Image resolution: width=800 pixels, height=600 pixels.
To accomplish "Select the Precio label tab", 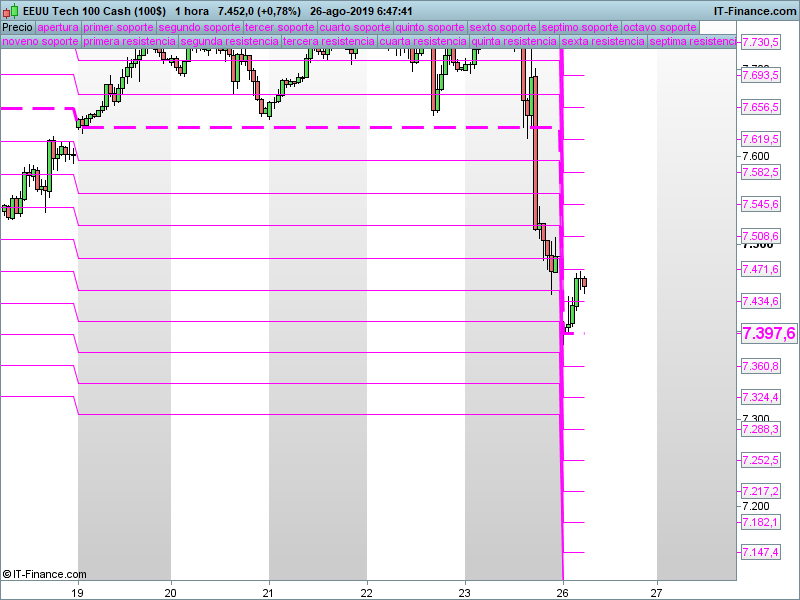I will point(17,28).
